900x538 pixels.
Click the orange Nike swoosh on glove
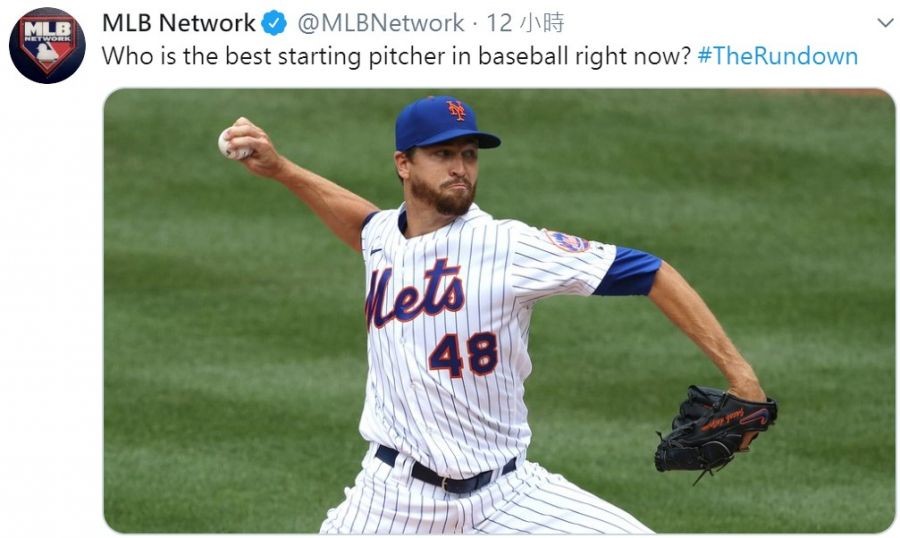[x=755, y=417]
